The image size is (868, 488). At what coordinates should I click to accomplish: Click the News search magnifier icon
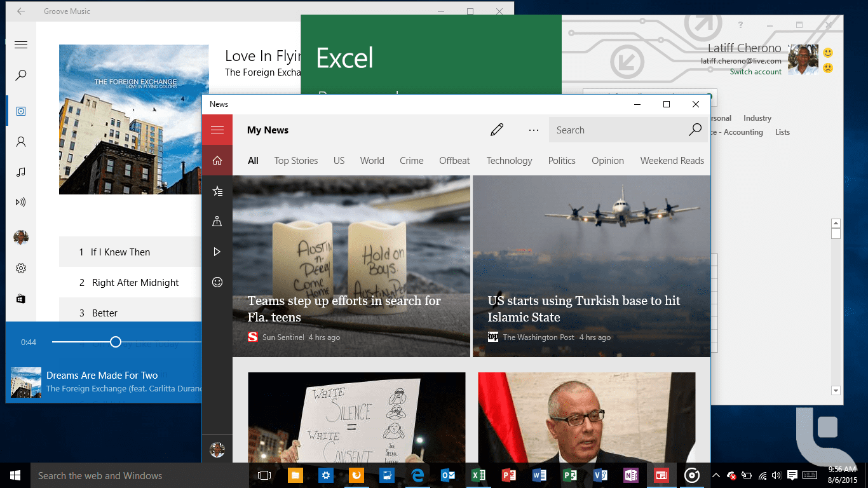(695, 130)
